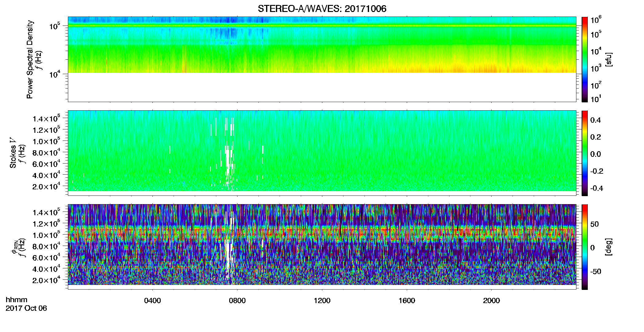This screenshot has width=644, height=332.
Task: Click the Stokes V axis label
Action: point(13,153)
